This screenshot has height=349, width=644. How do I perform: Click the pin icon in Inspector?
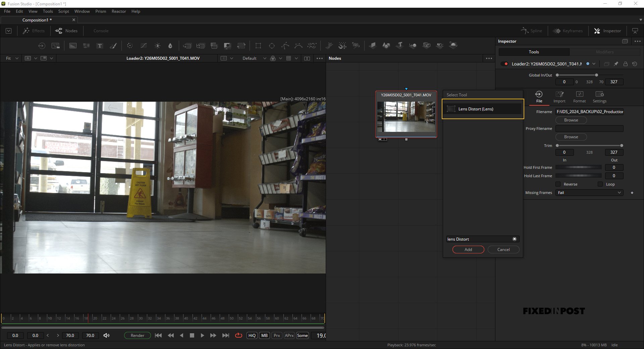pos(616,64)
